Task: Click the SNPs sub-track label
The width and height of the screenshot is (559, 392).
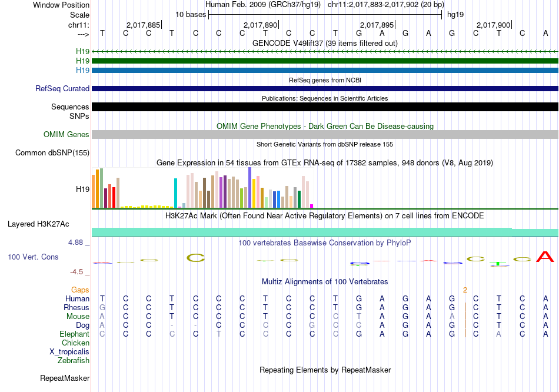Action: tap(79, 117)
